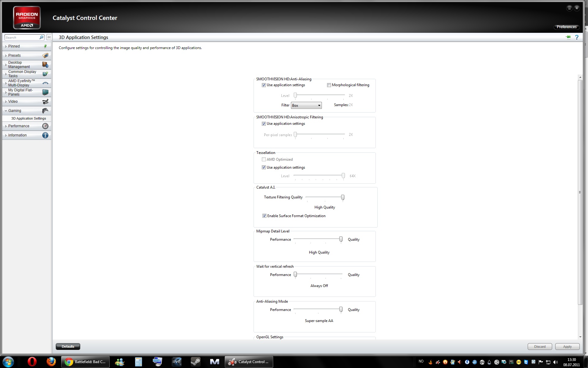Open Windows Live Messenger taskbar icon
588x368 pixels.
[x=119, y=362]
